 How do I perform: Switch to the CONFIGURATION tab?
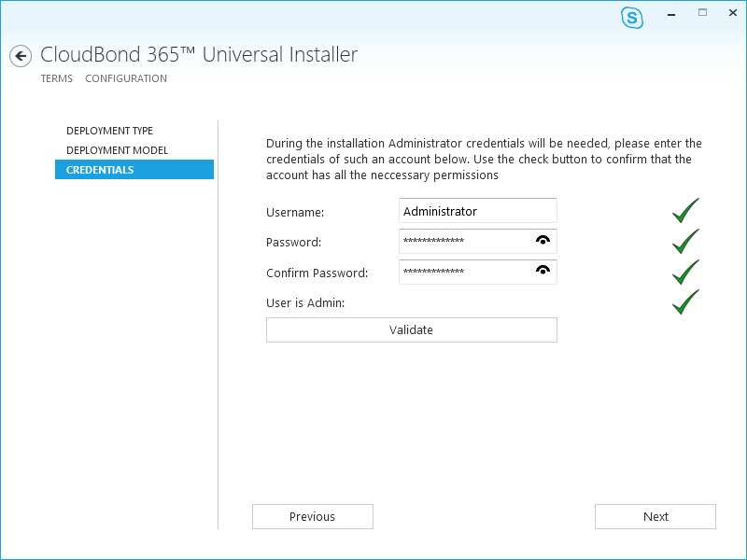click(x=126, y=78)
